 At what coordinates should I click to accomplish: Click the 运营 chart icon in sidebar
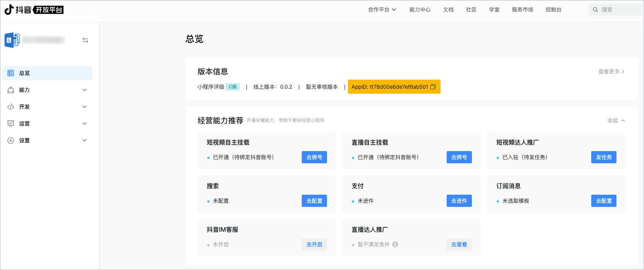click(x=11, y=124)
